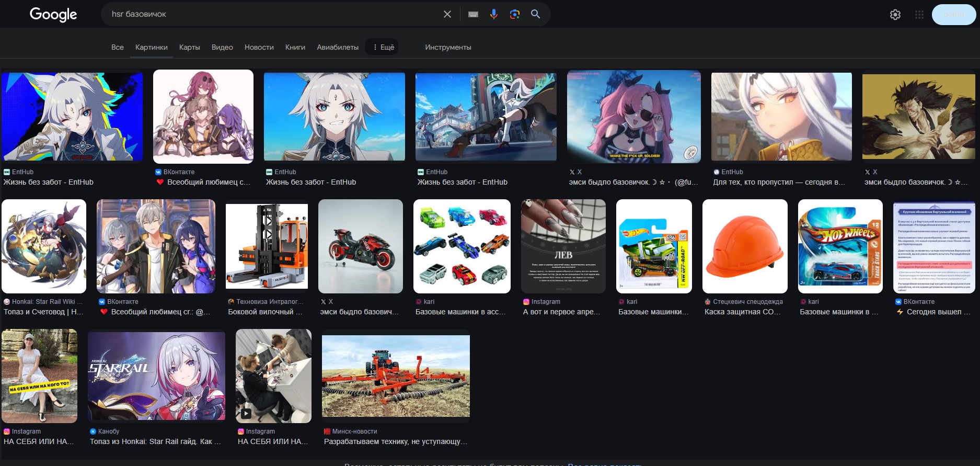The image size is (980, 466).
Task: Open 'Боковой вилочный' Техновиза result link
Action: click(266, 312)
